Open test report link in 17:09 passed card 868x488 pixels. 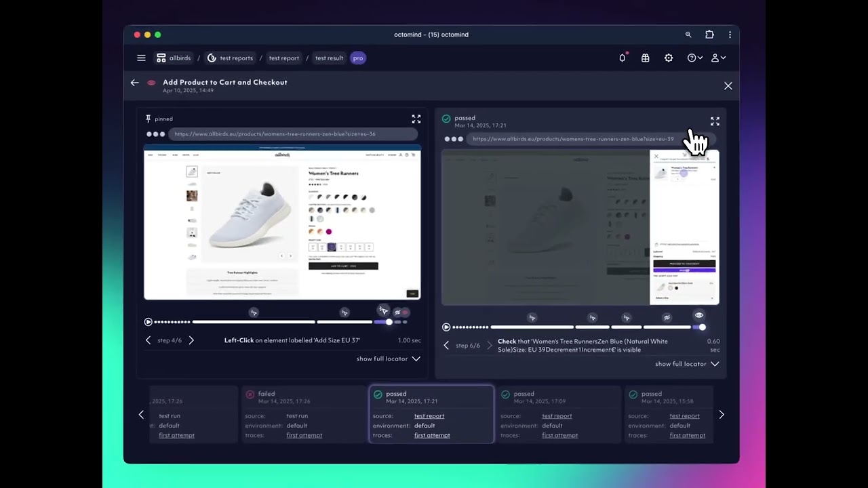[557, 416]
